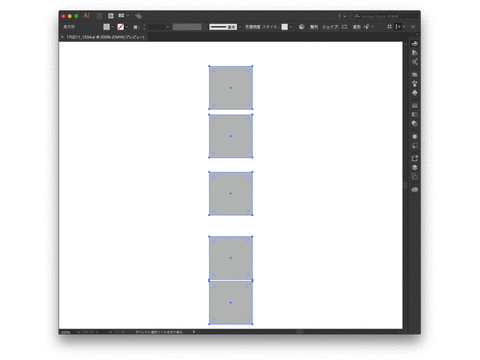Open the 不透明度 opacity link
Viewport: 480px width, 360px height.
[252, 27]
